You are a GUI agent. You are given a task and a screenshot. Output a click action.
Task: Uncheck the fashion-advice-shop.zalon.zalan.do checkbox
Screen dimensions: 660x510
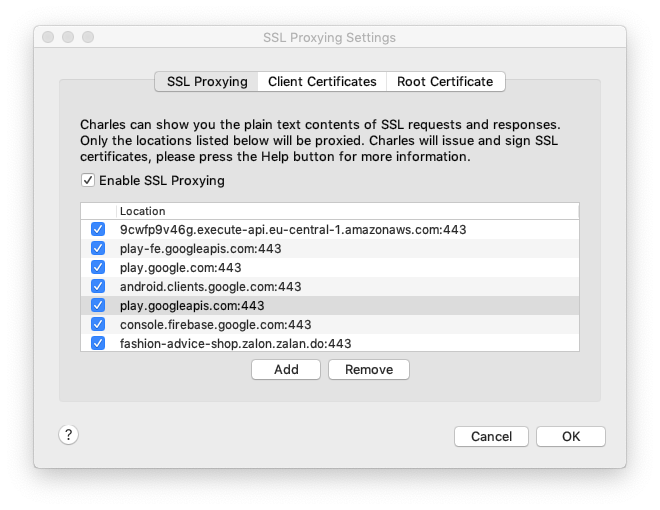[98, 343]
